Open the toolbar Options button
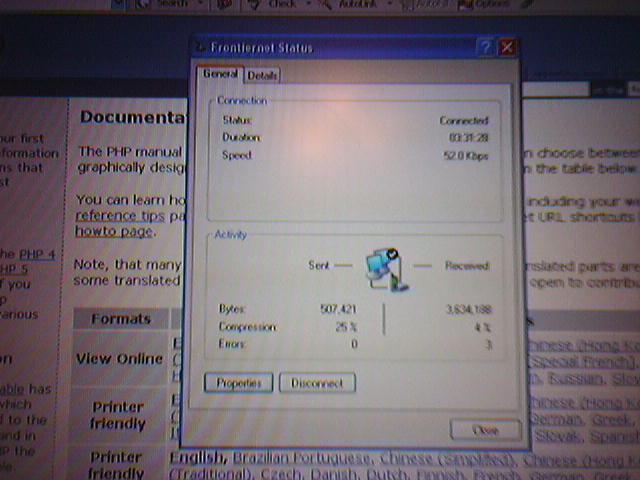This screenshot has height=480, width=640. point(490,5)
